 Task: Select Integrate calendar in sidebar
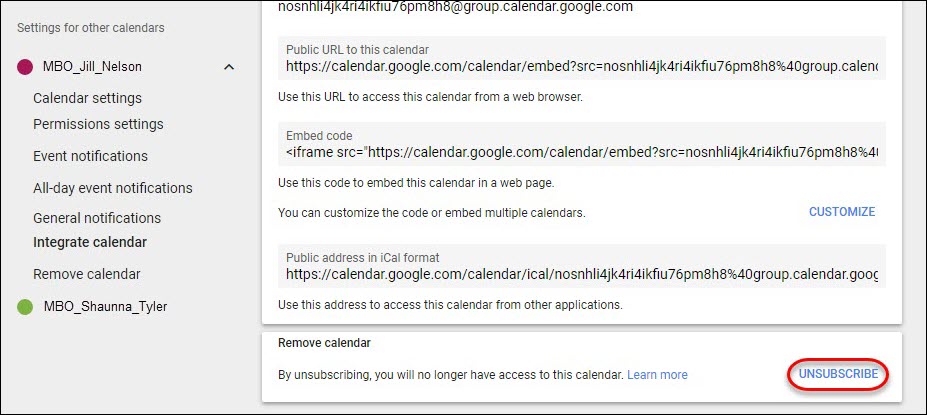pos(90,242)
